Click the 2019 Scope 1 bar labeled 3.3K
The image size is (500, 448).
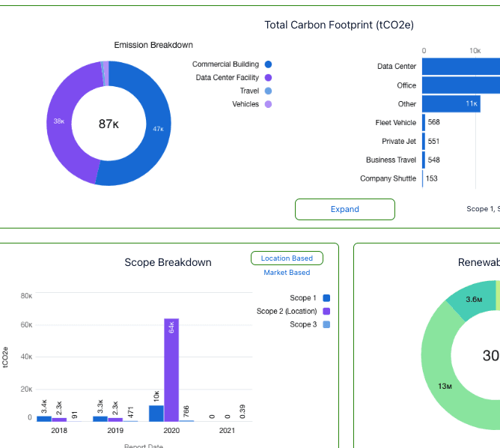(x=100, y=419)
